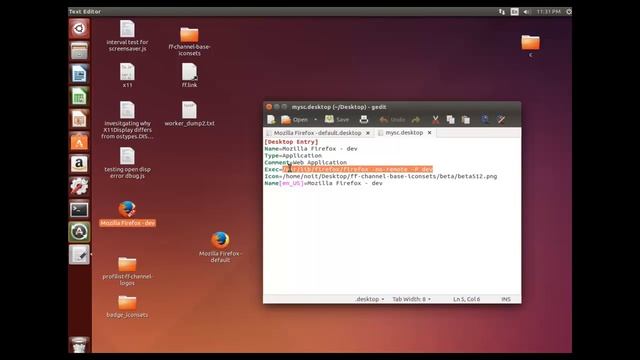The height and width of the screenshot is (360, 640).
Task: Click the clock in top panel
Action: 549,12
